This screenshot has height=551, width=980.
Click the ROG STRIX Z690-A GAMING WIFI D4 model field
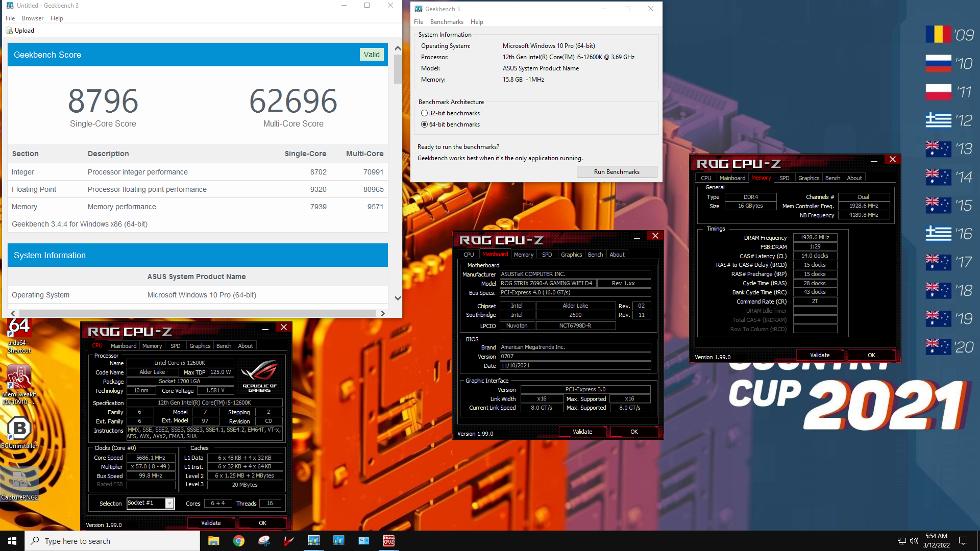(x=548, y=283)
